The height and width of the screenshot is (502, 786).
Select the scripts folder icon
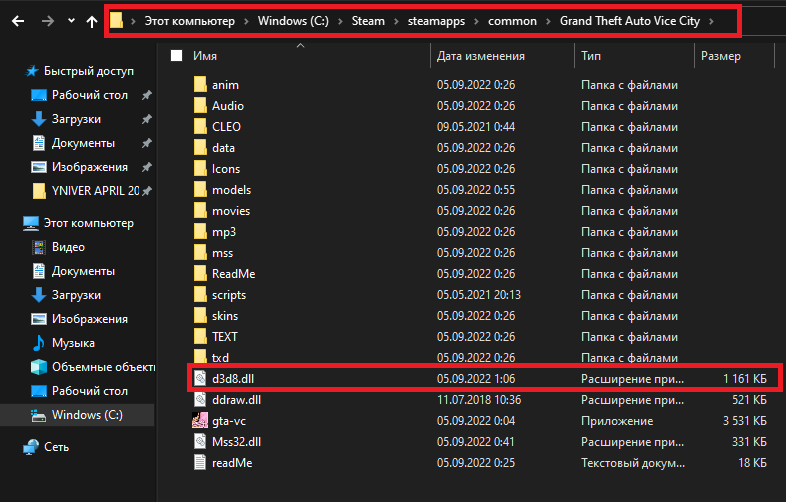click(200, 295)
